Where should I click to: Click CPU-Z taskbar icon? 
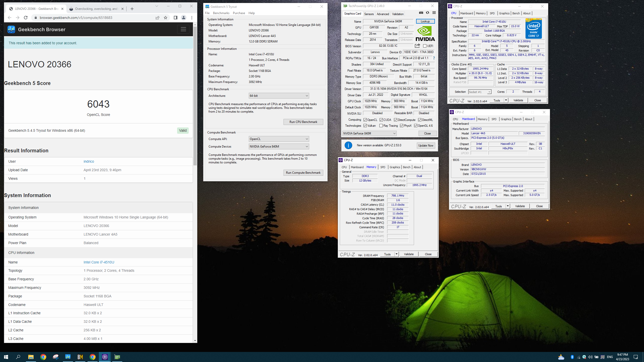click(105, 357)
